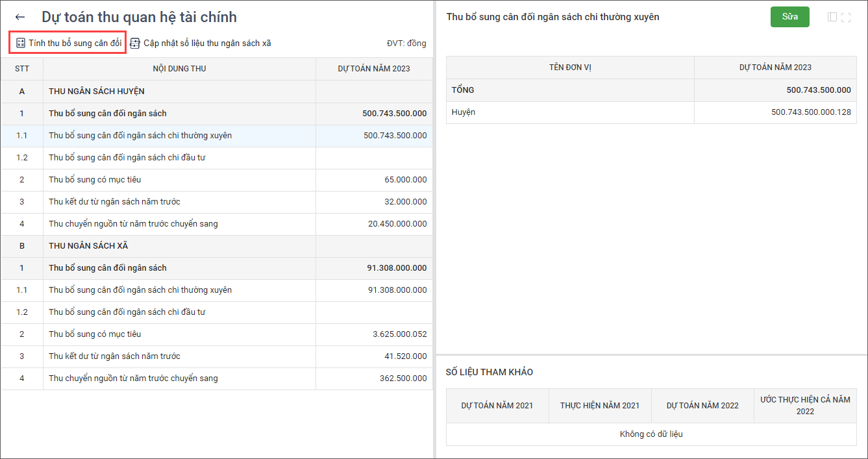Select the huyện Thu bổ sung có mục tiêu row

tap(95, 180)
